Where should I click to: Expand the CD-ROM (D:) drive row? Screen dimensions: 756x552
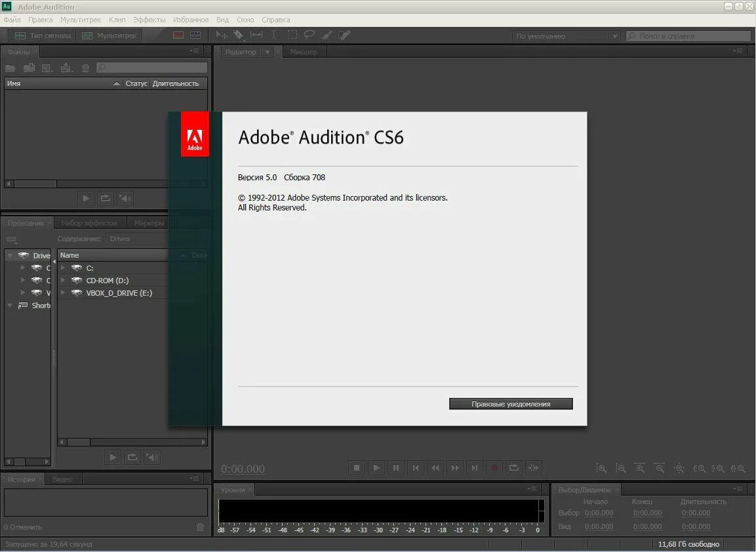63,280
